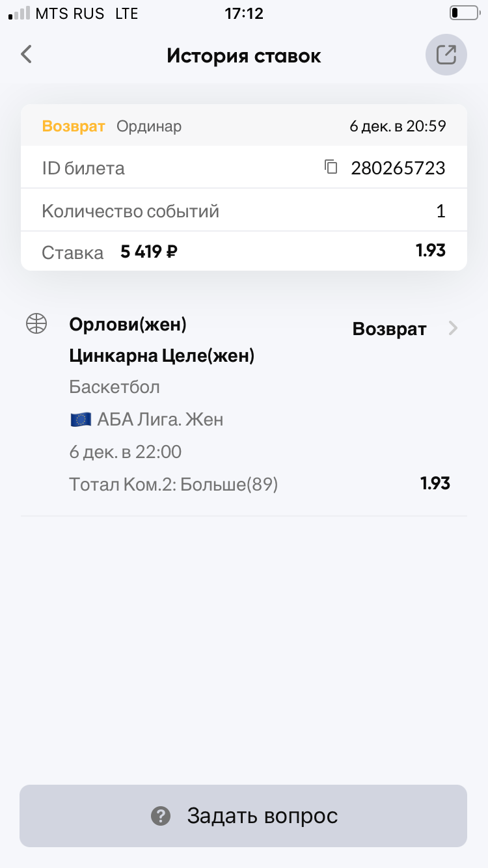Tap the История ставок title
The width and height of the screenshot is (488, 868).
(x=244, y=55)
